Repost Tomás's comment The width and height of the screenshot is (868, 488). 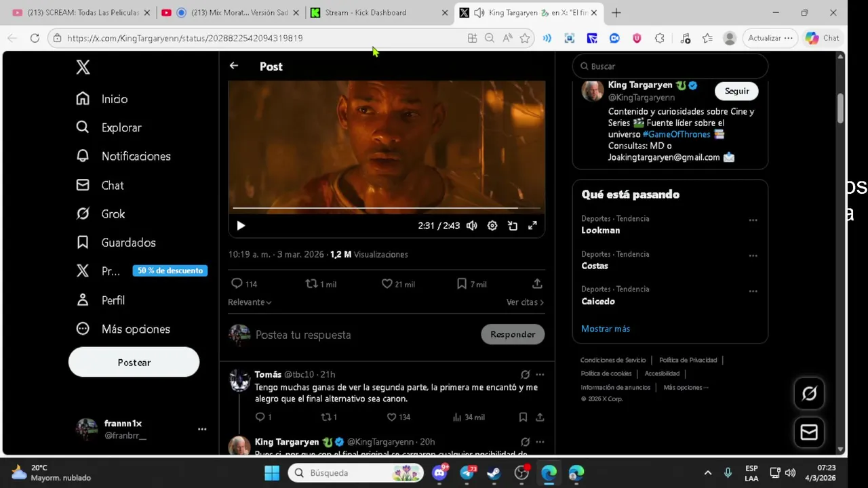[329, 417]
